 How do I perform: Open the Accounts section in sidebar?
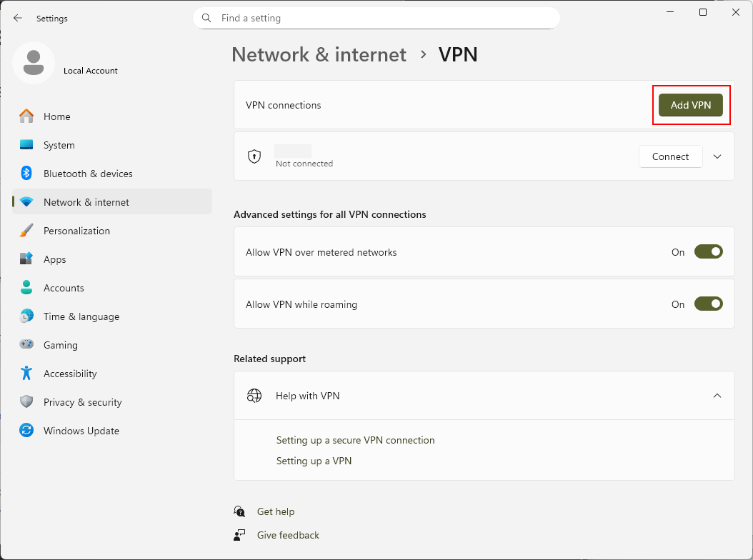coord(64,288)
